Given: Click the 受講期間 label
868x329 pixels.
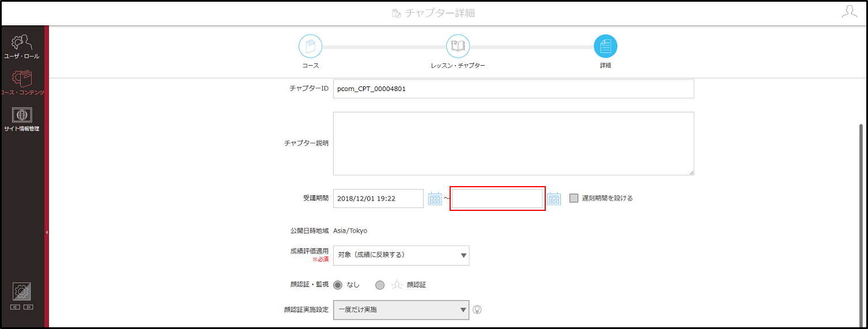Looking at the screenshot, I should [x=315, y=198].
